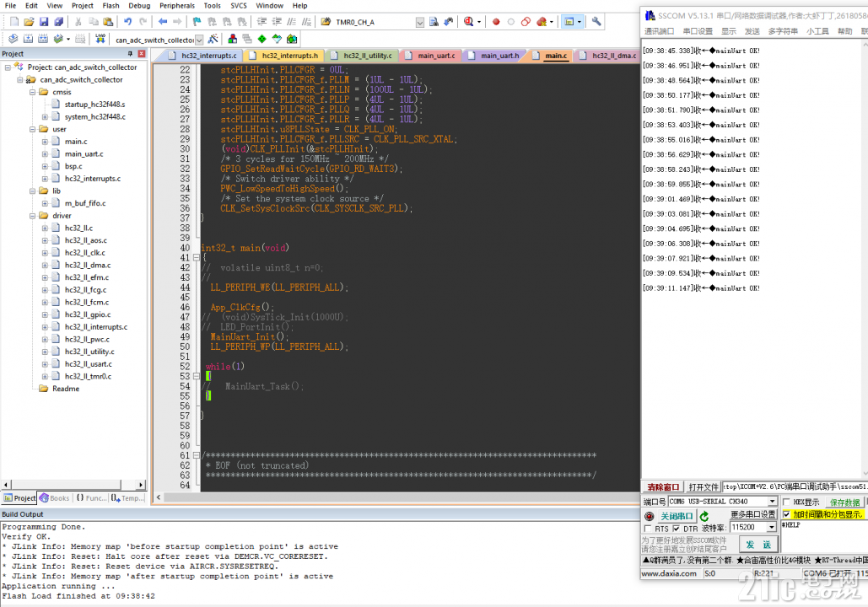Insert a bookmark with the flag icon
The width and height of the screenshot is (868, 607).
point(197,22)
